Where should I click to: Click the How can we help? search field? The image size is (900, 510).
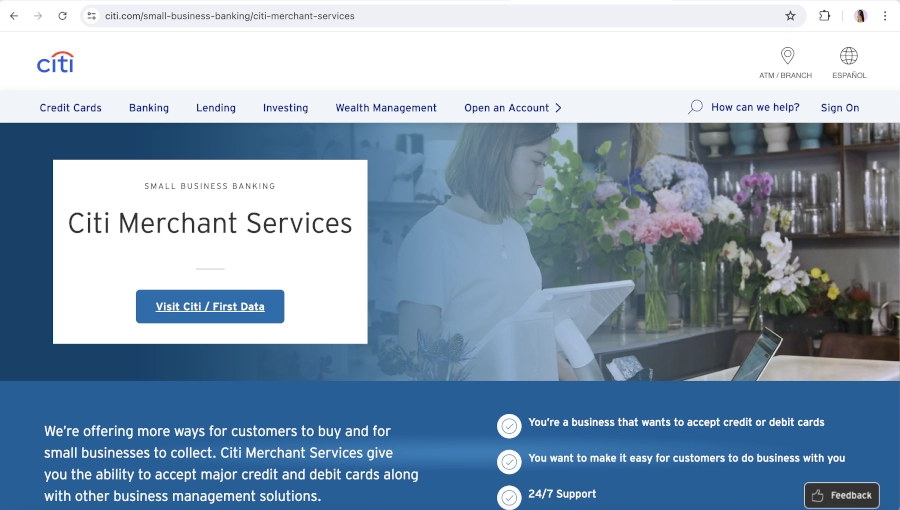pos(755,107)
